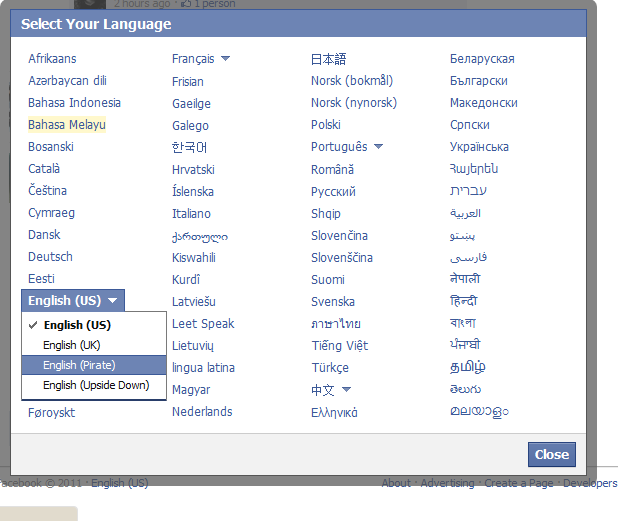The image size is (618, 521).
Task: Select highlighted Bahasa Melayu language
Action: pyautogui.click(x=67, y=125)
